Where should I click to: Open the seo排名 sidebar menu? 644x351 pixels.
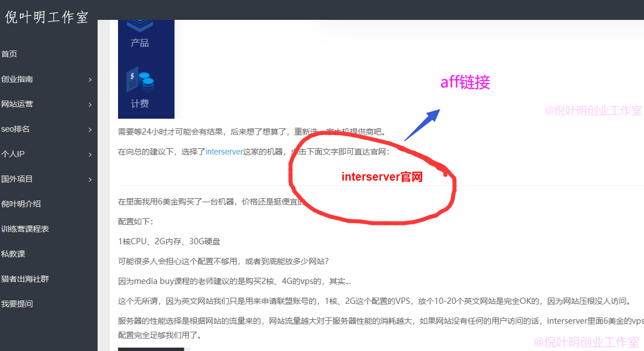(15, 129)
